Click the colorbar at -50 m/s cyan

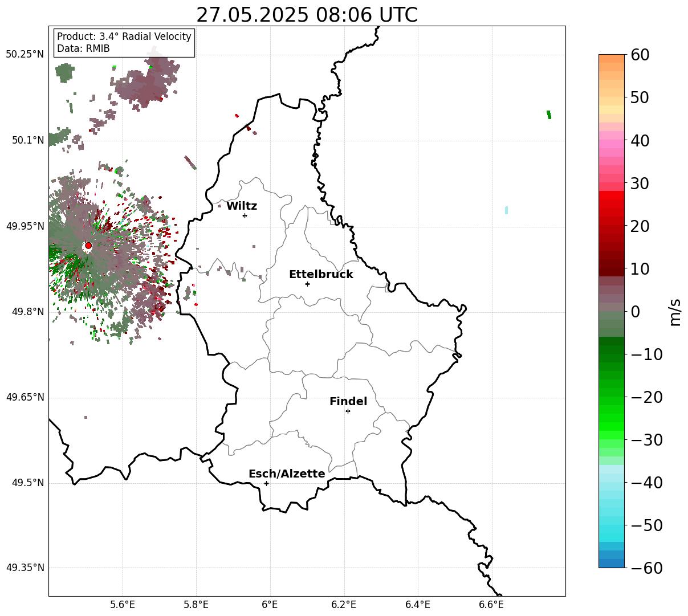pos(612,525)
